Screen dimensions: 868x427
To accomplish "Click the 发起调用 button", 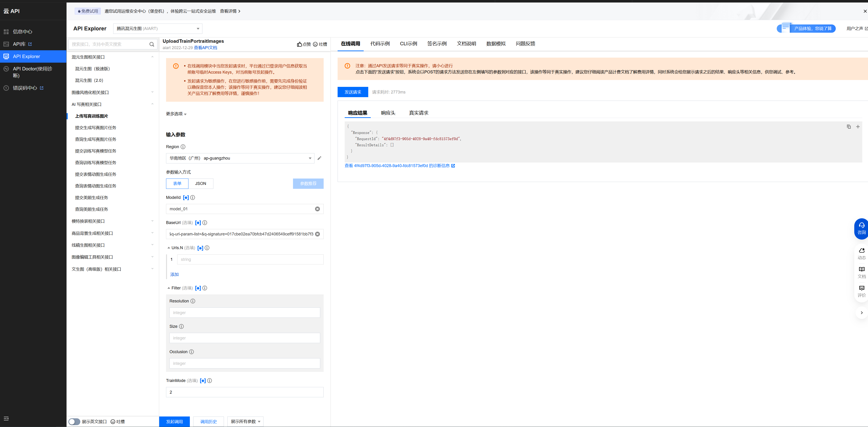I will (174, 422).
